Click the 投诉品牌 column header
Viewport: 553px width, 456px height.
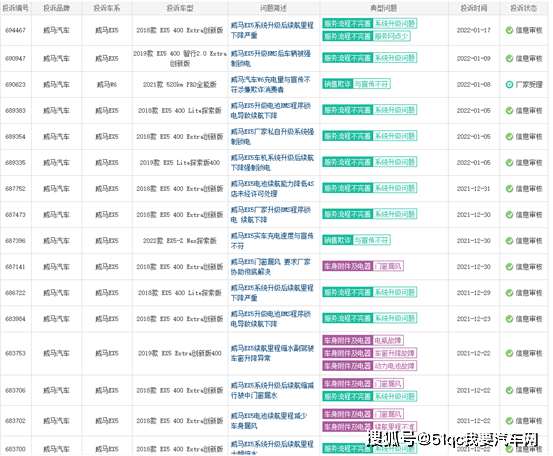coord(56,8)
